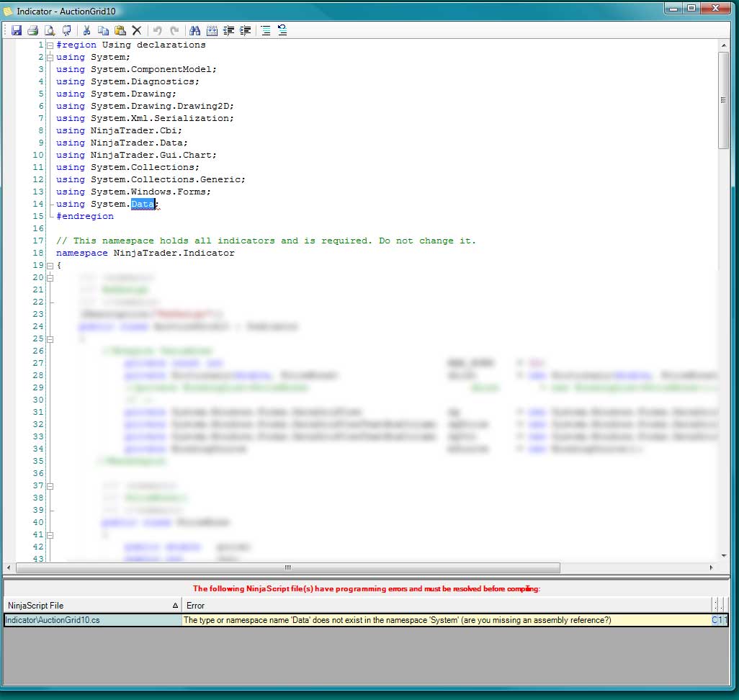Click the Copy icon
Image resolution: width=739 pixels, height=700 pixels.
coord(103,30)
